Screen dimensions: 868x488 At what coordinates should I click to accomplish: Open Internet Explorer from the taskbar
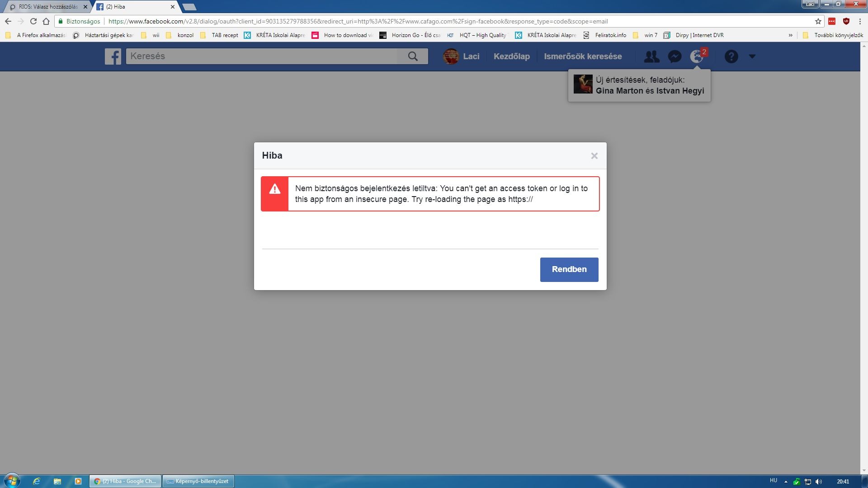(37, 481)
